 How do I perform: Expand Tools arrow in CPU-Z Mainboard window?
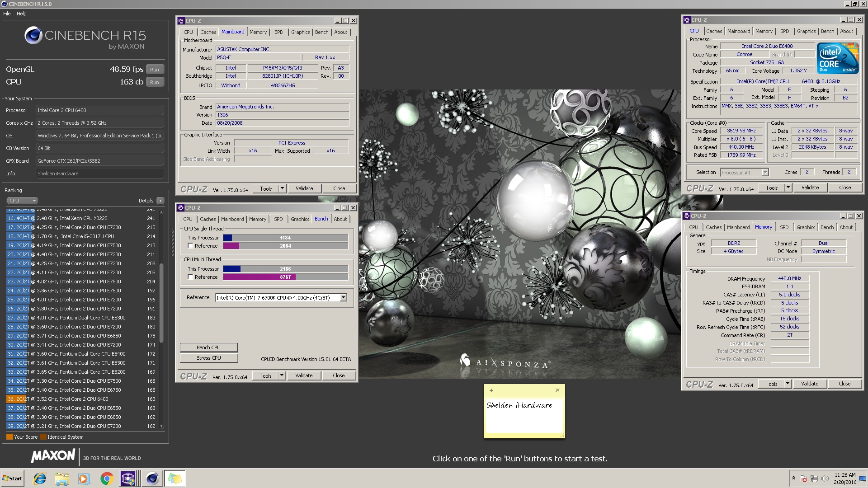tap(282, 188)
